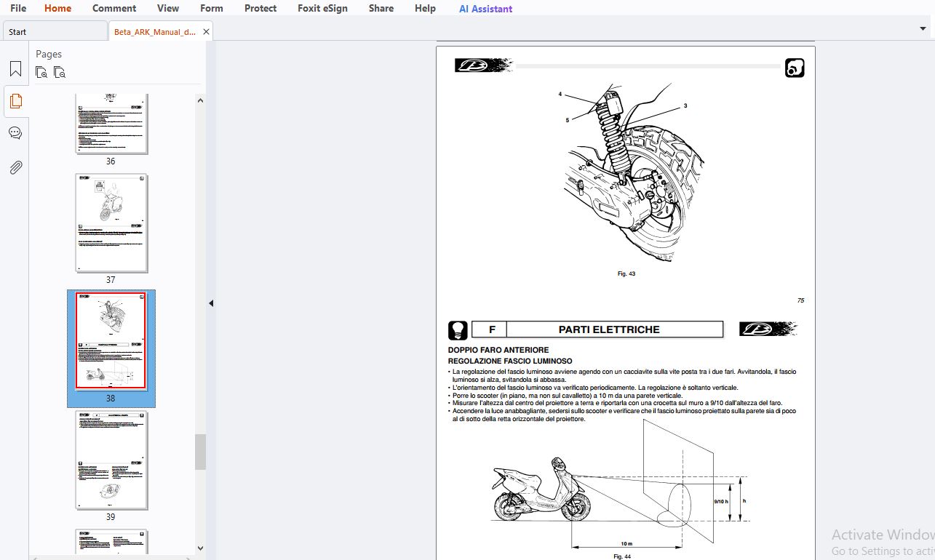Open the View ribbon tab
The width and height of the screenshot is (935, 560).
(x=168, y=8)
